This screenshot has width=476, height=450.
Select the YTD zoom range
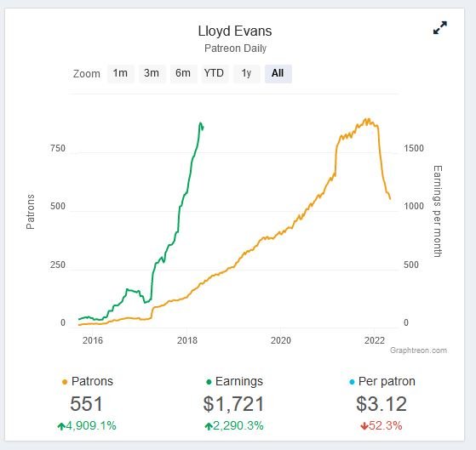(x=215, y=73)
